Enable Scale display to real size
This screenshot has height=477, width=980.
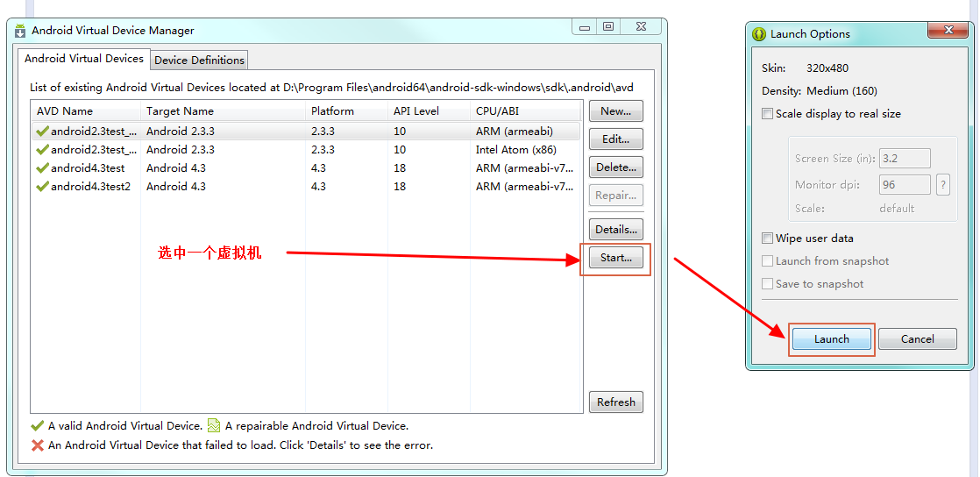768,114
